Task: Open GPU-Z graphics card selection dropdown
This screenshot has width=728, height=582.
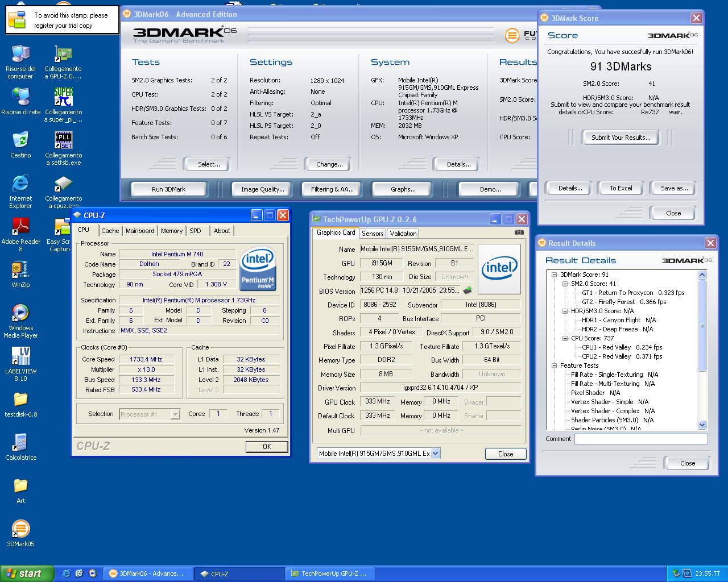Action: 435,454
